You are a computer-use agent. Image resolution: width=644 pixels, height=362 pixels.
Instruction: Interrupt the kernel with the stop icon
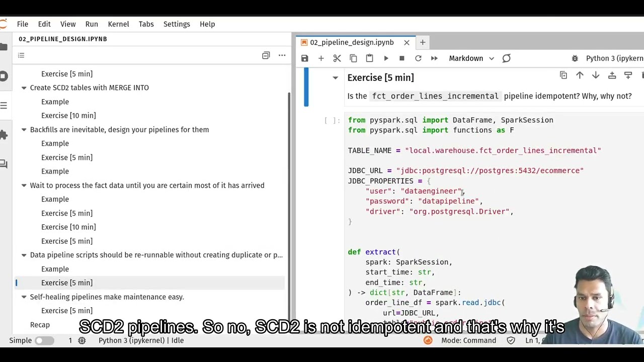(402, 58)
